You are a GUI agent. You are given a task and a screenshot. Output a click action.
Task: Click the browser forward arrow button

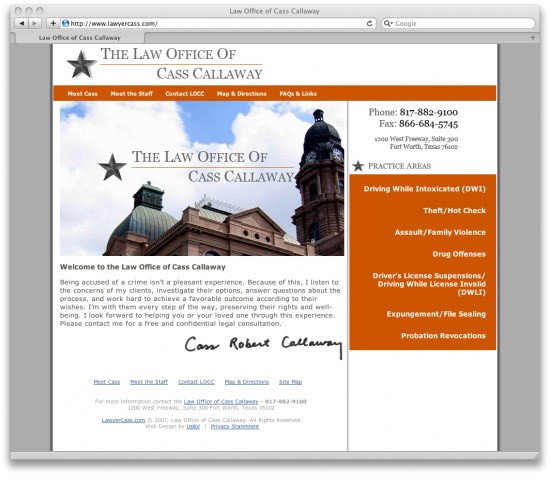tap(34, 24)
